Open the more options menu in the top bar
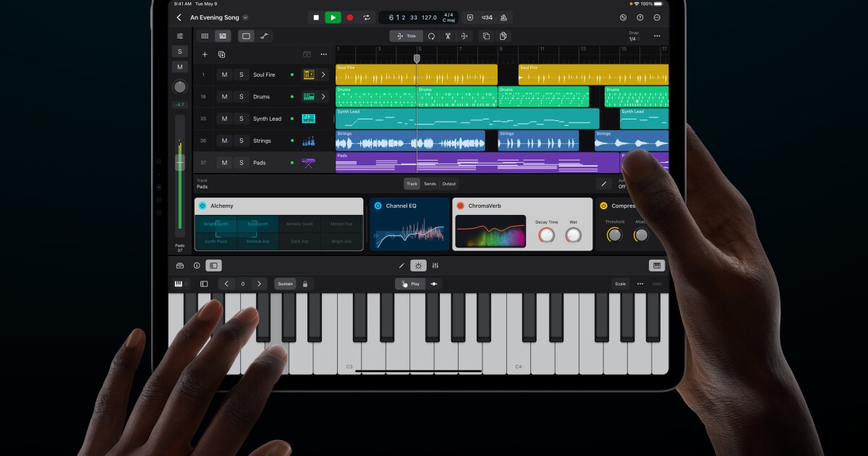The image size is (868, 456). 657,17
